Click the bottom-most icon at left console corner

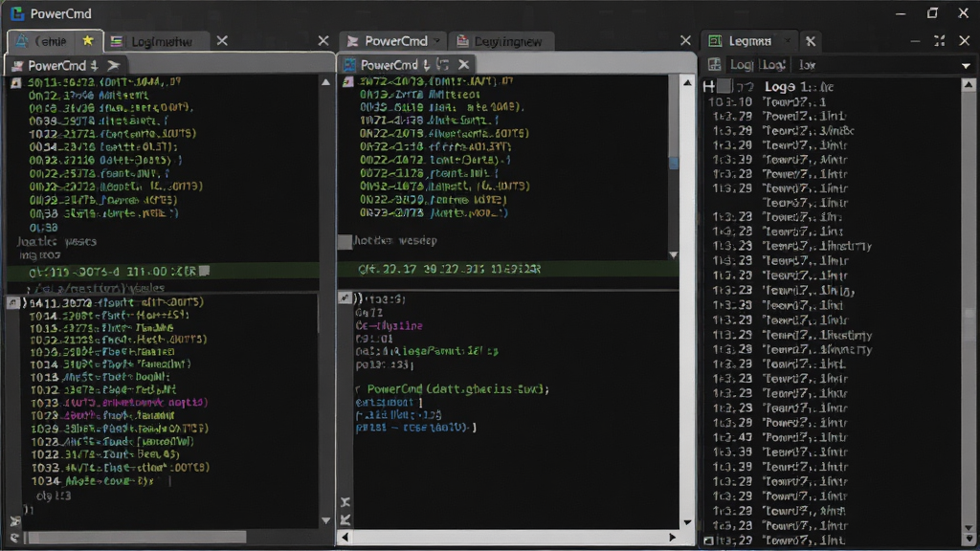click(x=14, y=538)
